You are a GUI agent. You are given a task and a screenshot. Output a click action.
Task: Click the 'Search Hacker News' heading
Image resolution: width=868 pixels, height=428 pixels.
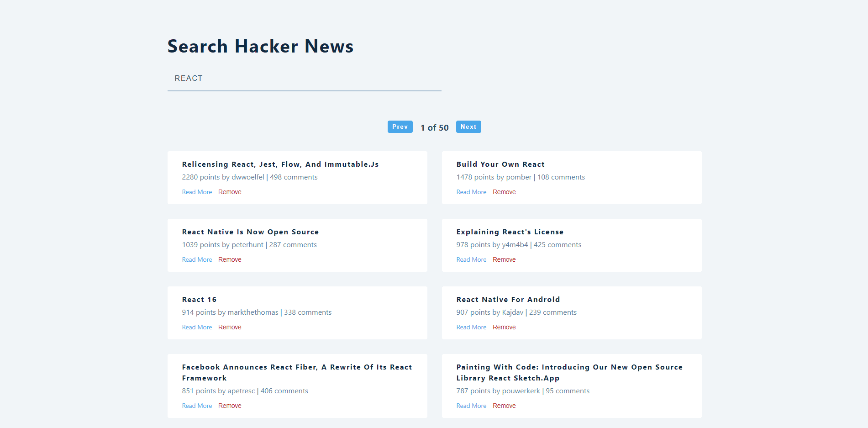click(260, 47)
